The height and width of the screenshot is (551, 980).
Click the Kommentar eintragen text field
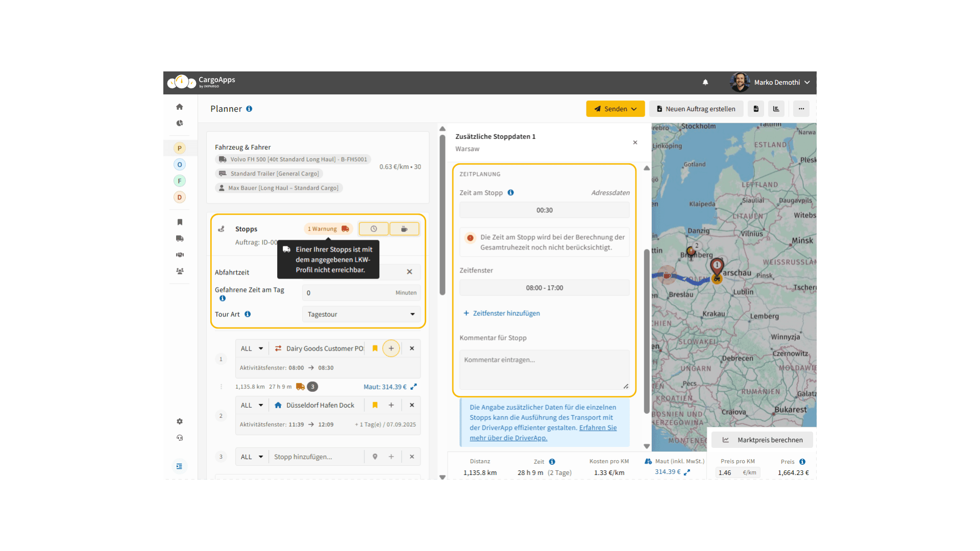544,369
